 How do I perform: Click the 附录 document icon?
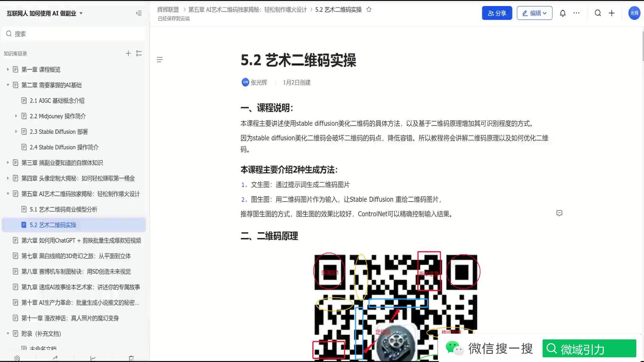point(15,334)
